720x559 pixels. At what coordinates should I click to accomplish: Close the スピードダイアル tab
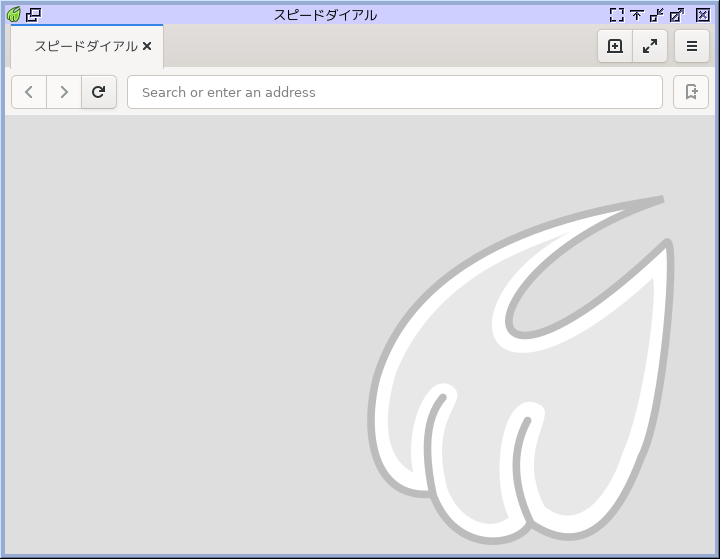click(x=147, y=46)
